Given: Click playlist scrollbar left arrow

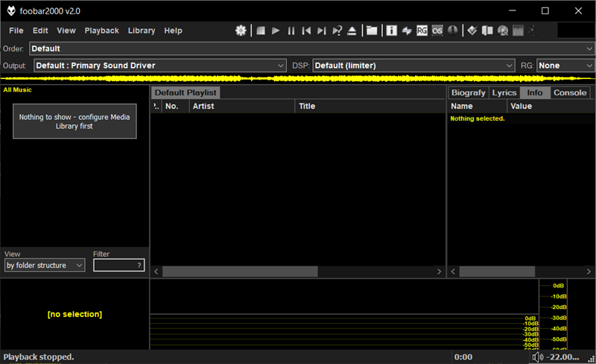Looking at the screenshot, I should [x=156, y=272].
